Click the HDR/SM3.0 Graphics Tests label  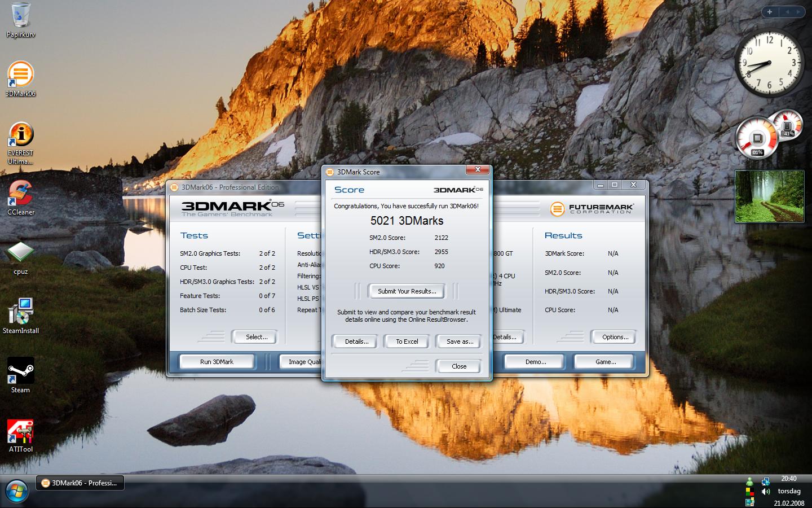217,282
